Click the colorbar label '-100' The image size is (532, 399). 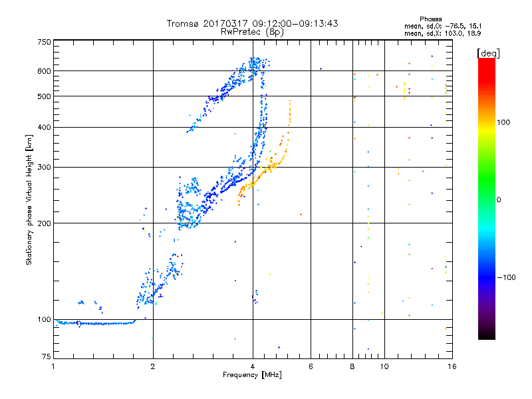pos(506,277)
